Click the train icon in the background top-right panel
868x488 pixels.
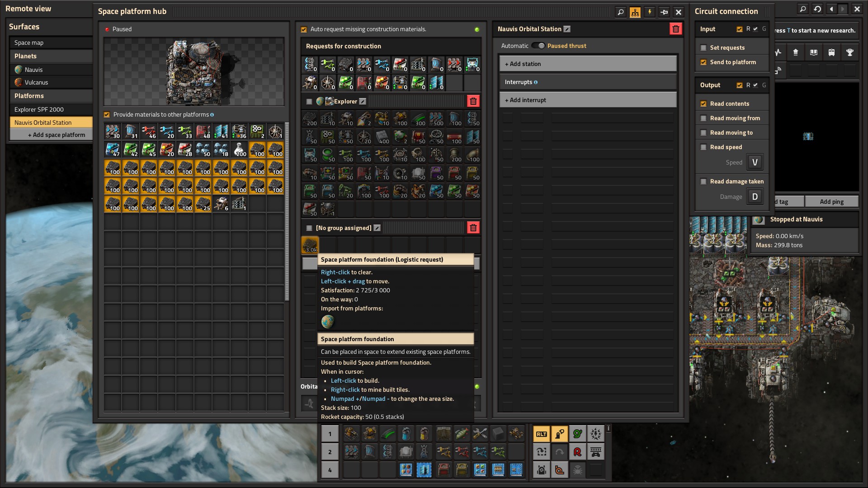(x=831, y=52)
